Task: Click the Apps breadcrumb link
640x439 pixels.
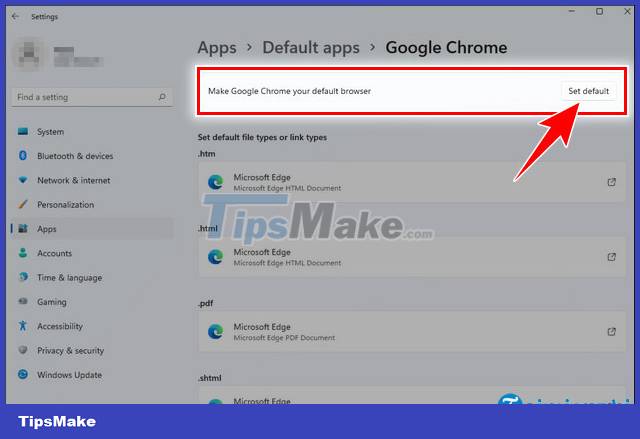Action: 217,48
